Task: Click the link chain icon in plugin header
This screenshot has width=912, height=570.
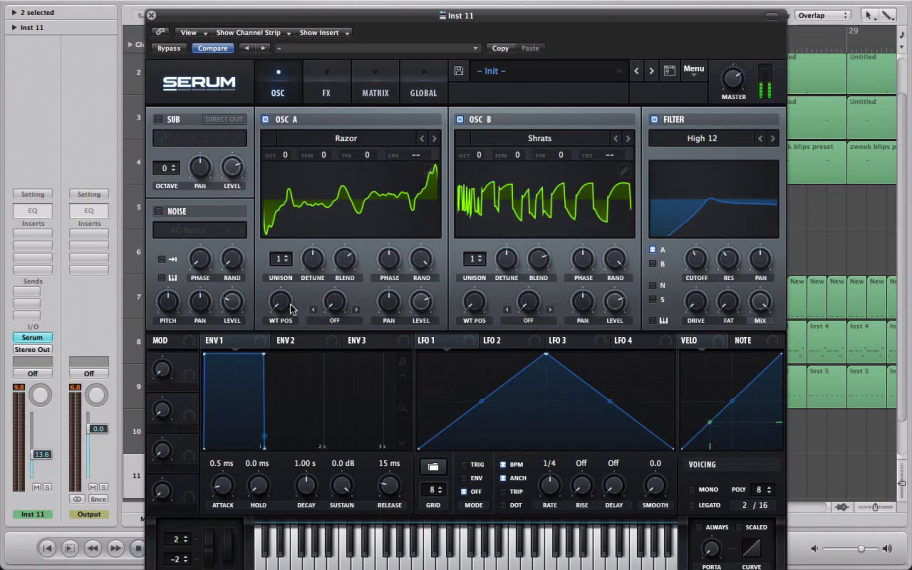Action: pyautogui.click(x=160, y=33)
